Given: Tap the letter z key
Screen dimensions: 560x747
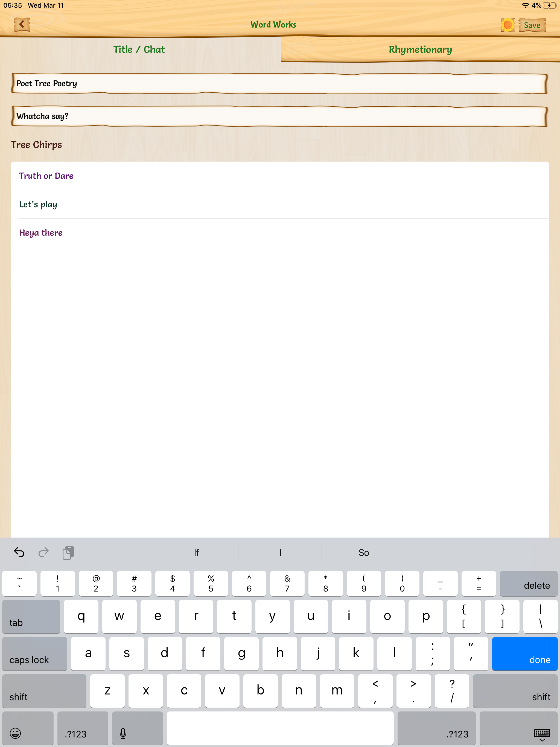Looking at the screenshot, I should [107, 691].
